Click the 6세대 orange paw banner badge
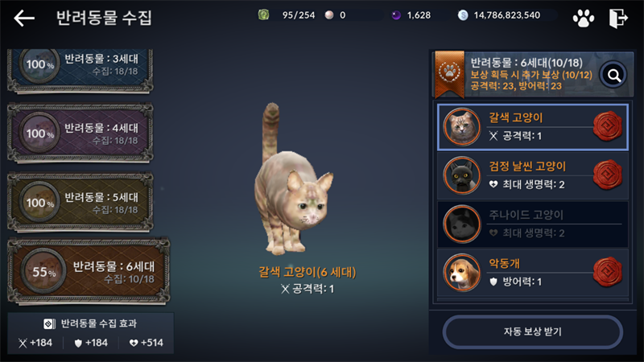Viewport: 644px width, 362px height. pos(450,74)
